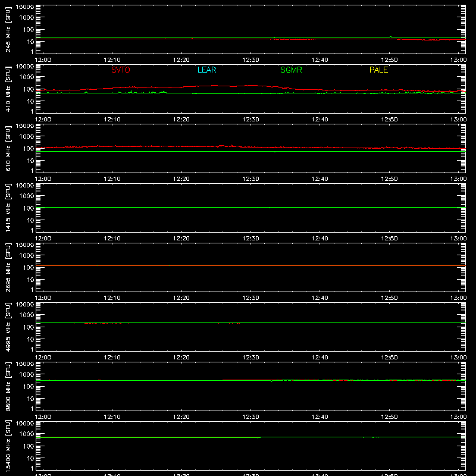Select the 410 MHz [SFU] axis title
Viewport: 476px width, 476px height.
tap(8, 89)
